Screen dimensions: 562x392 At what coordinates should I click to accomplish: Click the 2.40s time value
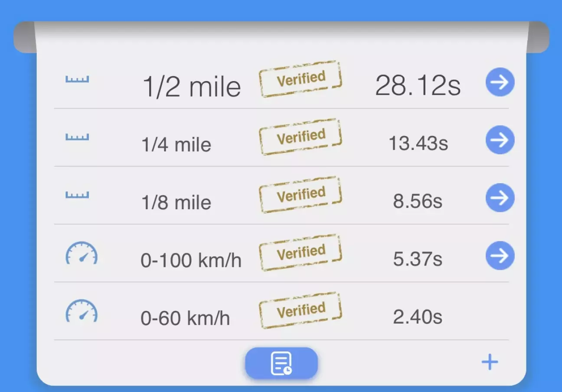pos(418,317)
